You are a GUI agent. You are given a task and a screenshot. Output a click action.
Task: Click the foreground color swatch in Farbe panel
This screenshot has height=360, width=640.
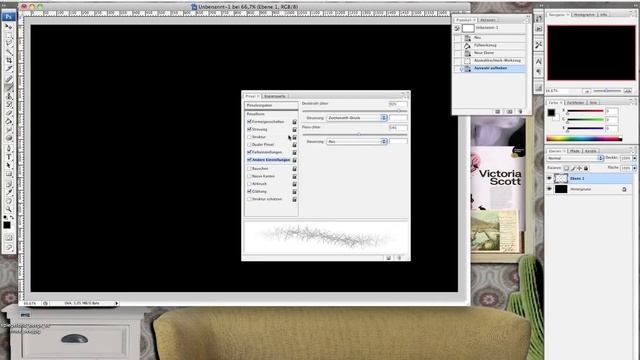coord(551,113)
